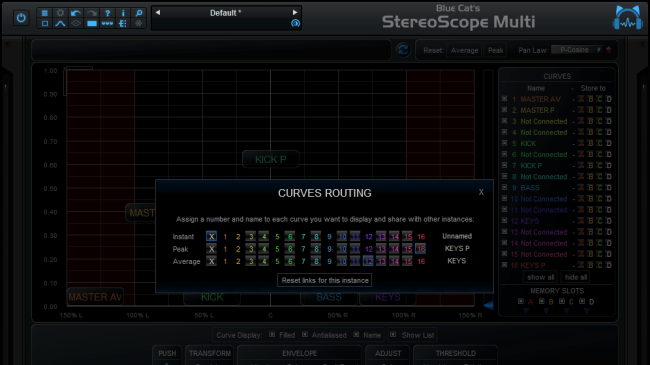This screenshot has height=365, width=650.
Task: Edit the Average curve name 'KEYS'
Action: click(457, 261)
